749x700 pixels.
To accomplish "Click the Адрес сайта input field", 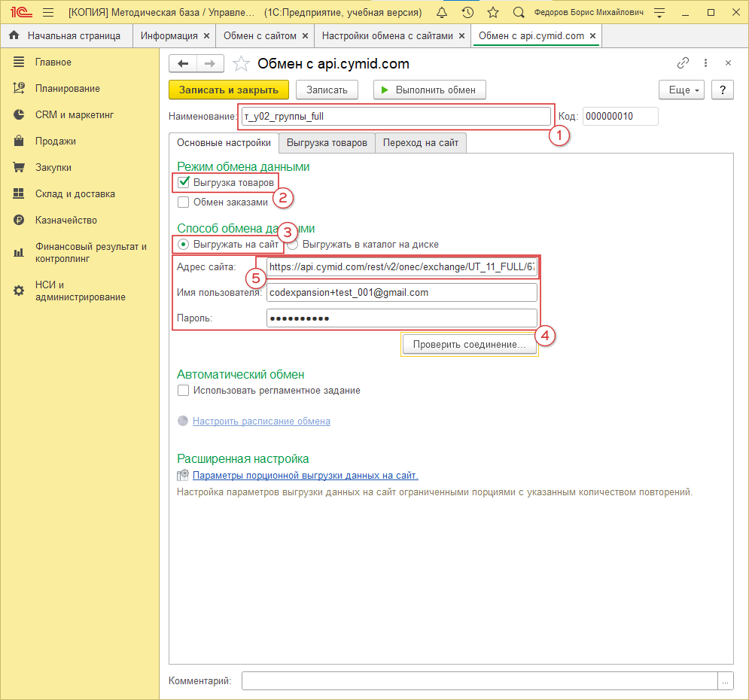I will 401,267.
